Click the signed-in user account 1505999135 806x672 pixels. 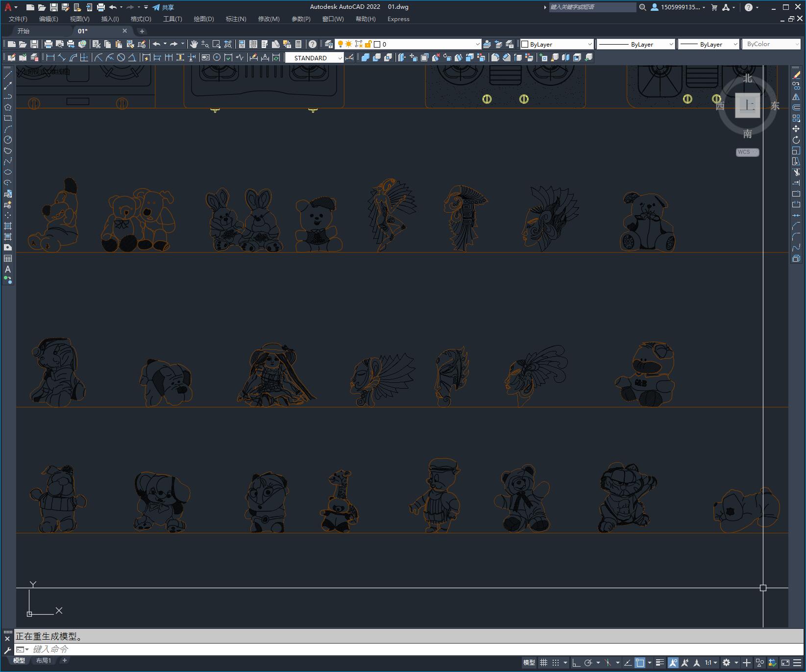click(x=678, y=7)
